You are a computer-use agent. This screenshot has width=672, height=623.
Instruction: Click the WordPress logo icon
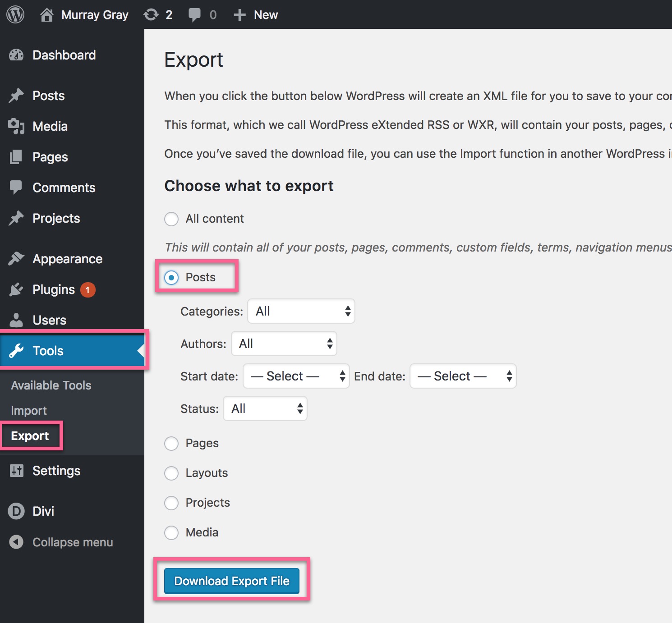tap(15, 15)
